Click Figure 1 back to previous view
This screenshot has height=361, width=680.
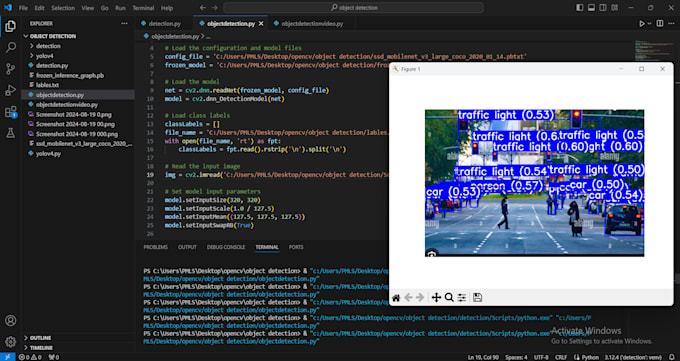408,298
